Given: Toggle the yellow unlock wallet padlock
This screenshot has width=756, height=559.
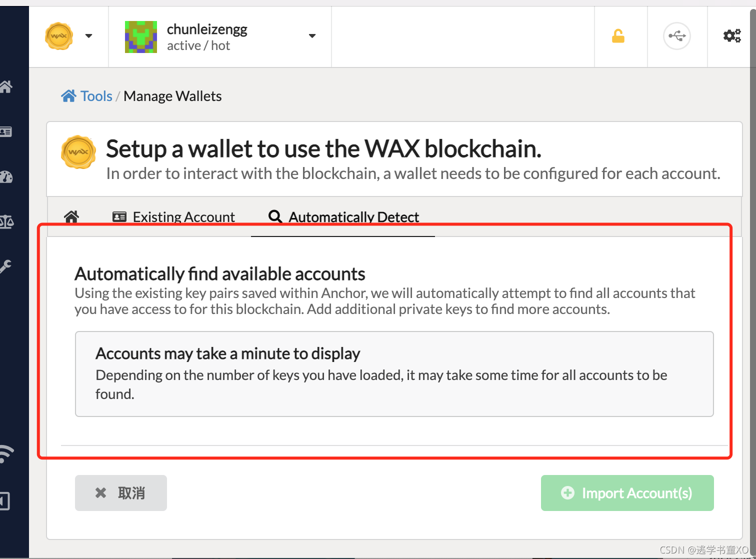Looking at the screenshot, I should click(x=618, y=36).
